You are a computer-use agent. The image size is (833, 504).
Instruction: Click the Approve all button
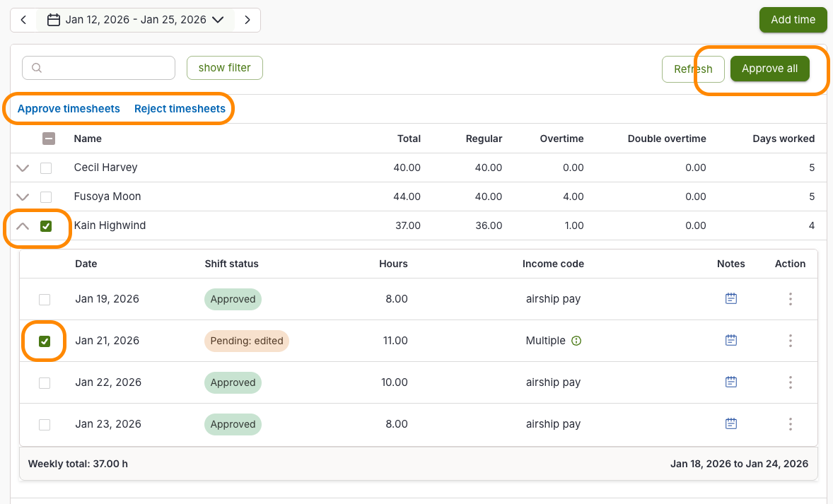(x=770, y=69)
